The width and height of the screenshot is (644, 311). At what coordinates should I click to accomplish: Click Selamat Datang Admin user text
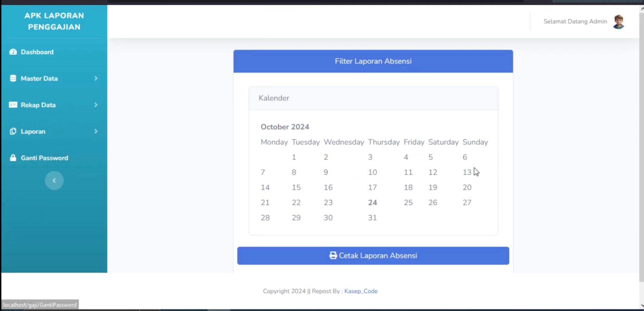coord(575,21)
